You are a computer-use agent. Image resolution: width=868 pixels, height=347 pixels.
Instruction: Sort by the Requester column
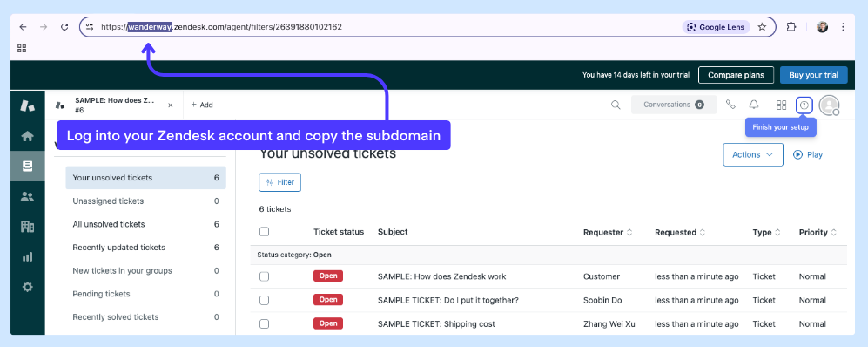coord(608,232)
